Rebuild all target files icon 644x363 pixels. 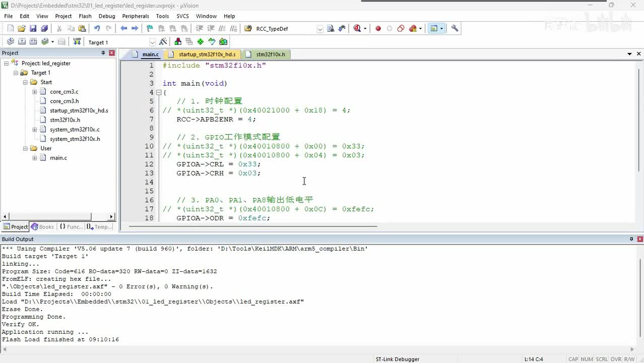(x=33, y=42)
